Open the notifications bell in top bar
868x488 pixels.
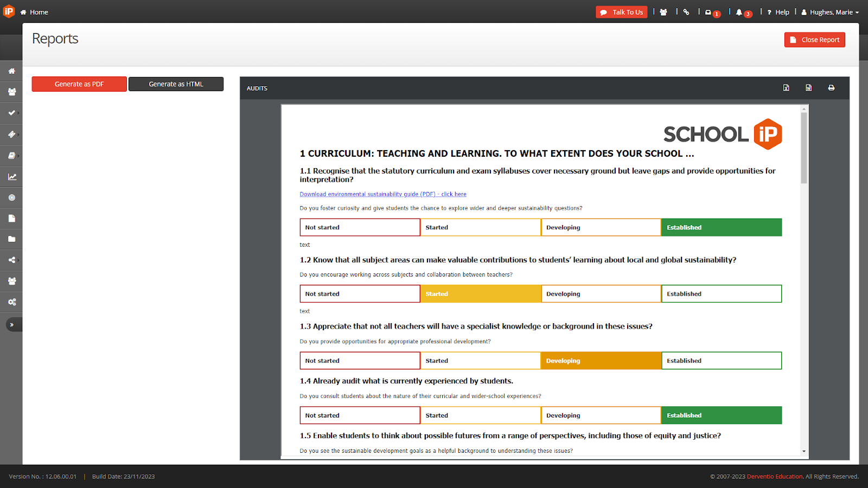[x=739, y=12]
